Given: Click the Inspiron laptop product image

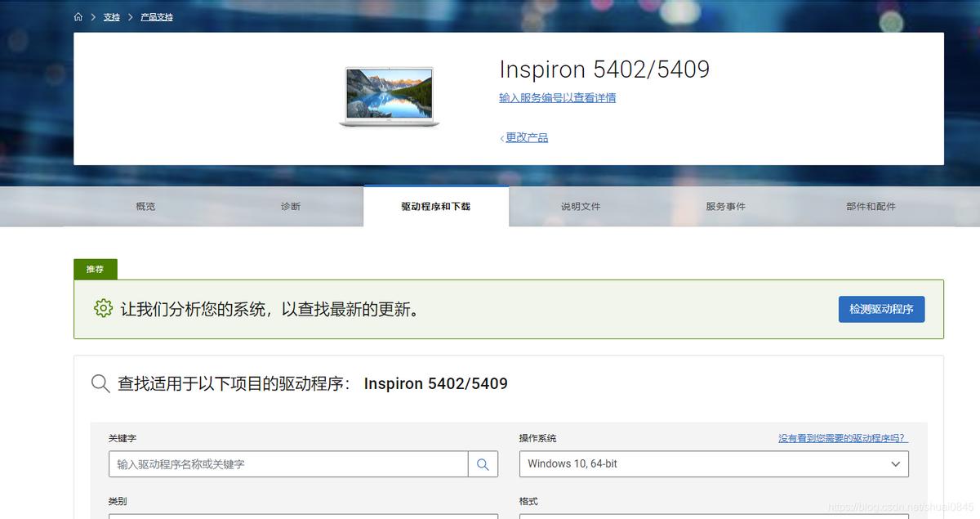Looking at the screenshot, I should click(390, 96).
